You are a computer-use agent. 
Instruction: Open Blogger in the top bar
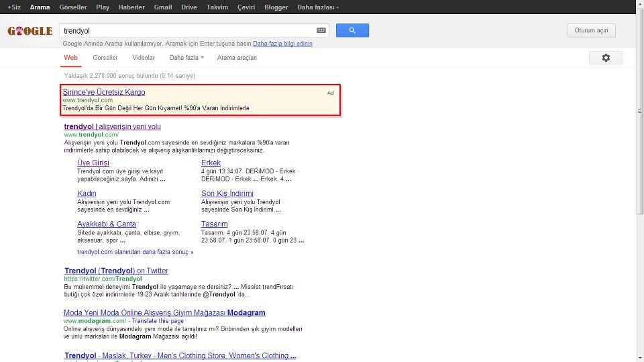coord(276,7)
